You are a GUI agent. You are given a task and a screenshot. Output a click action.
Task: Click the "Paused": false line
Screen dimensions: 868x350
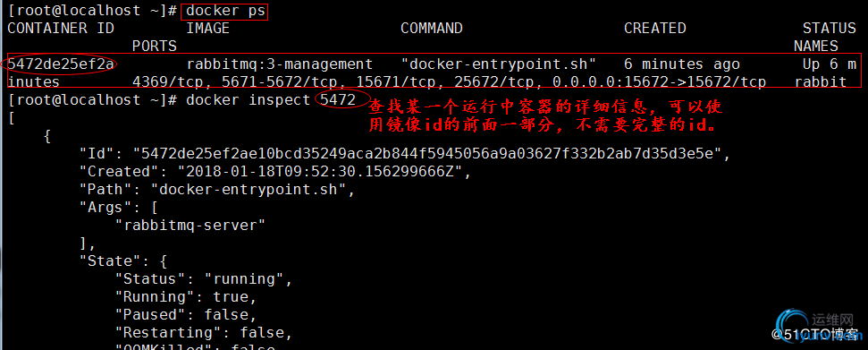tap(185, 315)
